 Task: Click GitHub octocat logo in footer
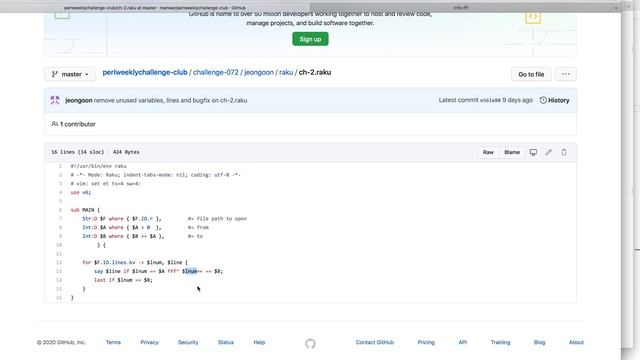point(310,343)
